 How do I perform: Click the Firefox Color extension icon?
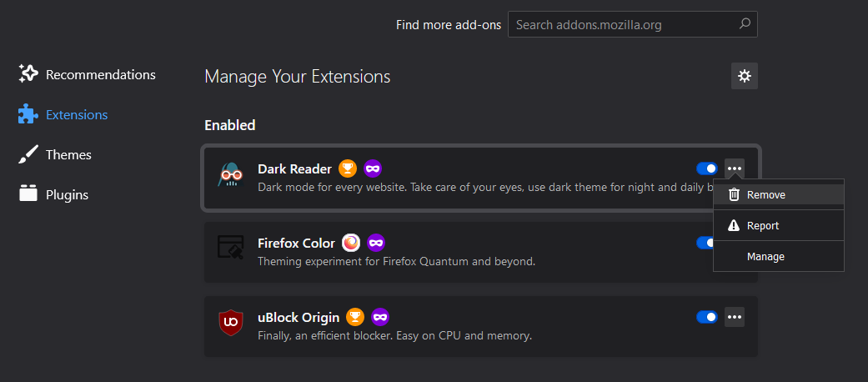click(230, 248)
